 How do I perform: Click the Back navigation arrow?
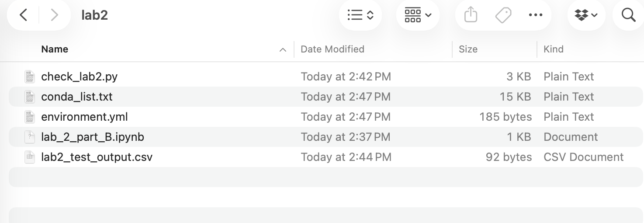click(x=24, y=15)
